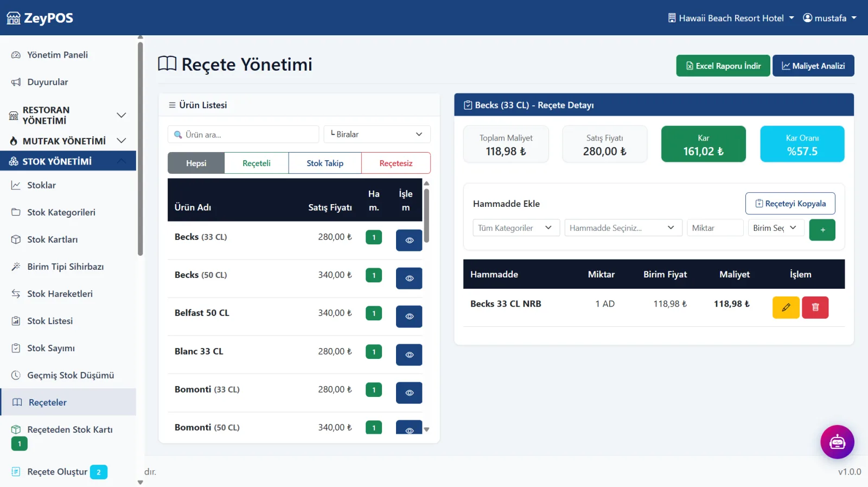The height and width of the screenshot is (487, 868).
Task: Download Excel Raporu İndir
Action: tap(723, 66)
